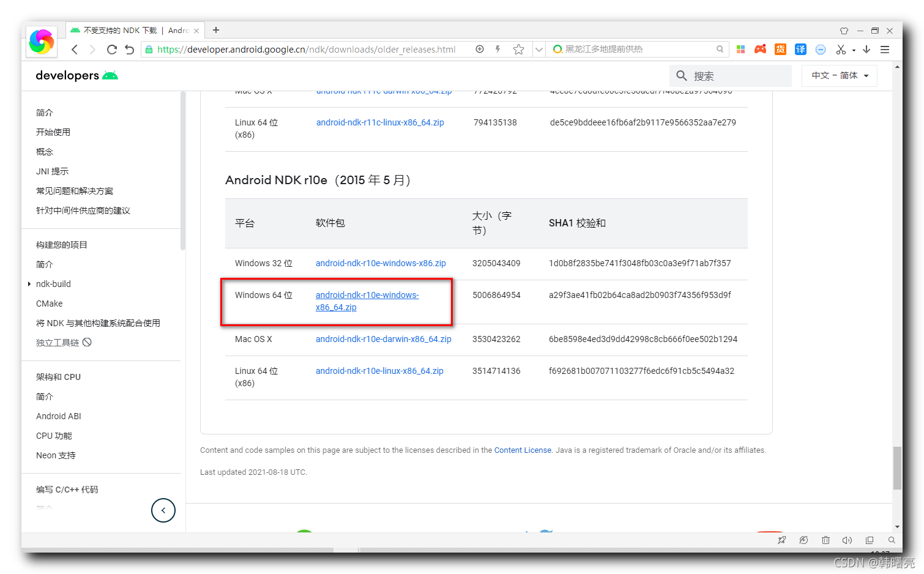Click the trash cleanup status icon
Image resolution: width=924 pixels, height=574 pixels.
[825, 540]
